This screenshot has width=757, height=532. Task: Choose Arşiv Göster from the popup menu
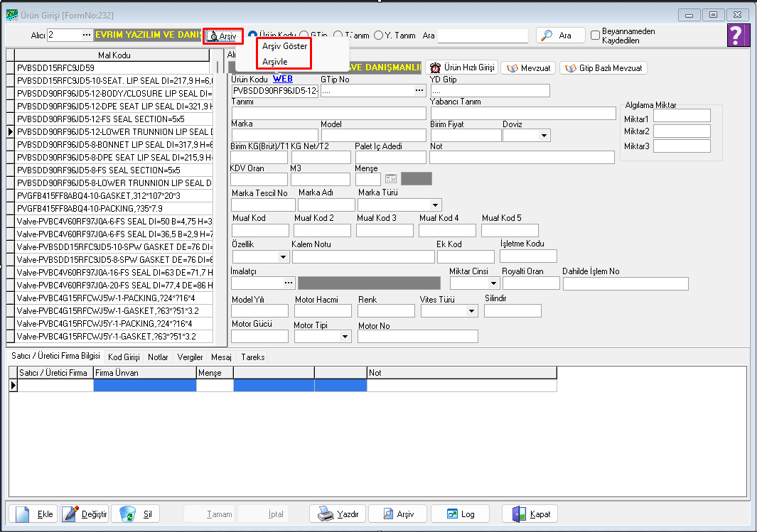(285, 46)
